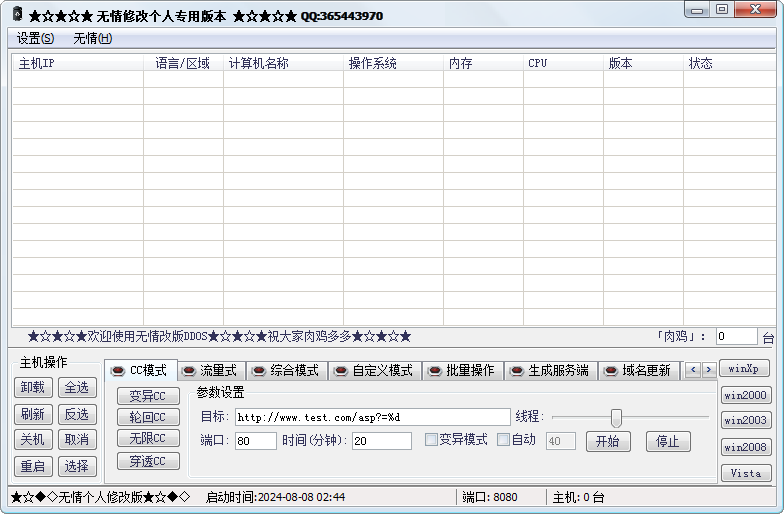Click the red icon on 综合模式 tab
Screen dimensions: 784x514
pyautogui.click(x=259, y=370)
